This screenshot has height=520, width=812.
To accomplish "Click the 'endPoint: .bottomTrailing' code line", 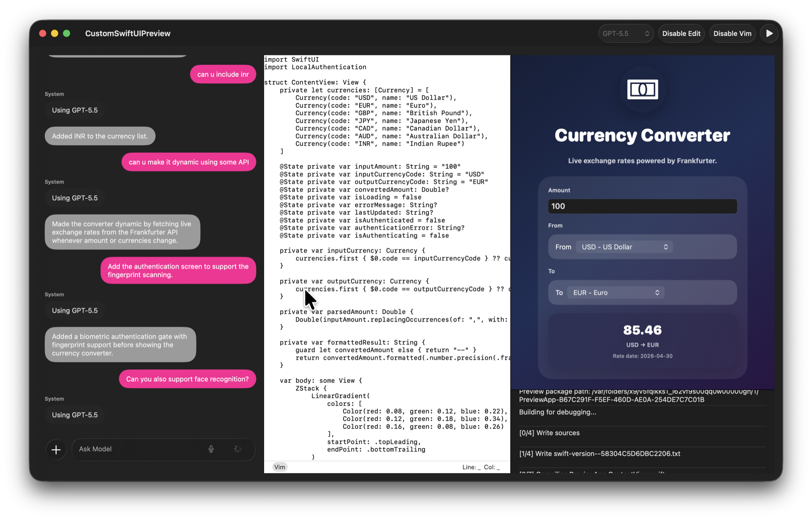I will coord(376,450).
